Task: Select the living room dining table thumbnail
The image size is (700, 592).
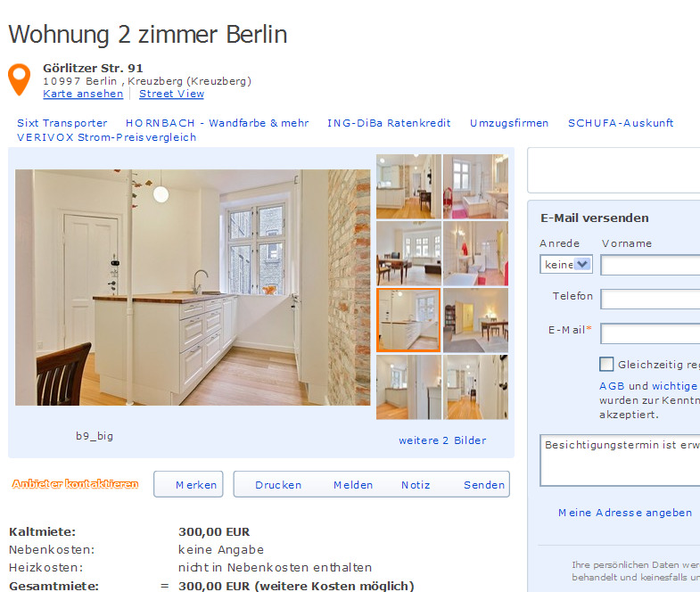Action: [408, 253]
